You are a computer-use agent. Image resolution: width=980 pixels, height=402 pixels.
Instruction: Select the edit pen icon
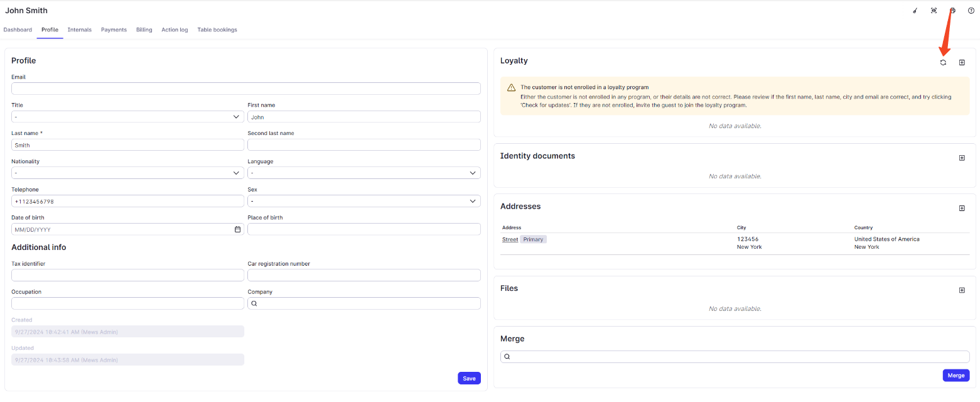pyautogui.click(x=914, y=10)
